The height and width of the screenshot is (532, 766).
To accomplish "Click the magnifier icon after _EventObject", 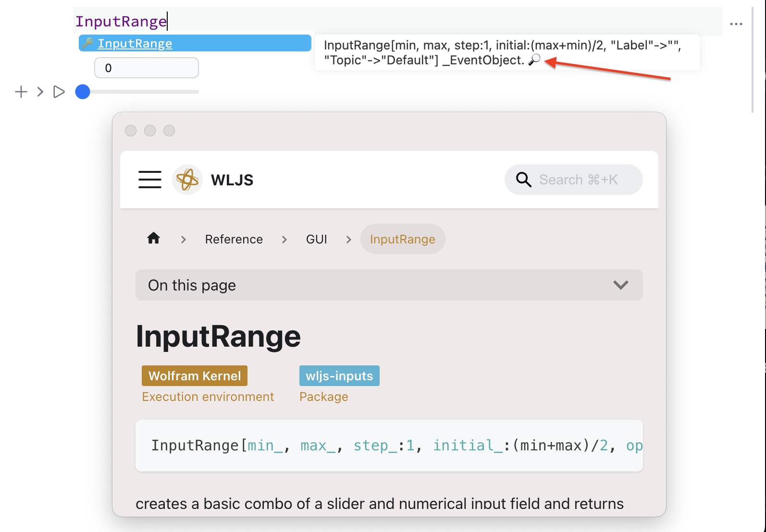I will [x=534, y=60].
